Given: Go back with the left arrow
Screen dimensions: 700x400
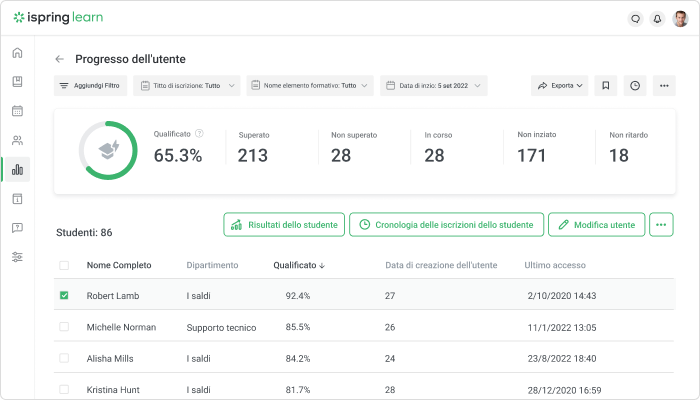Looking at the screenshot, I should (59, 59).
